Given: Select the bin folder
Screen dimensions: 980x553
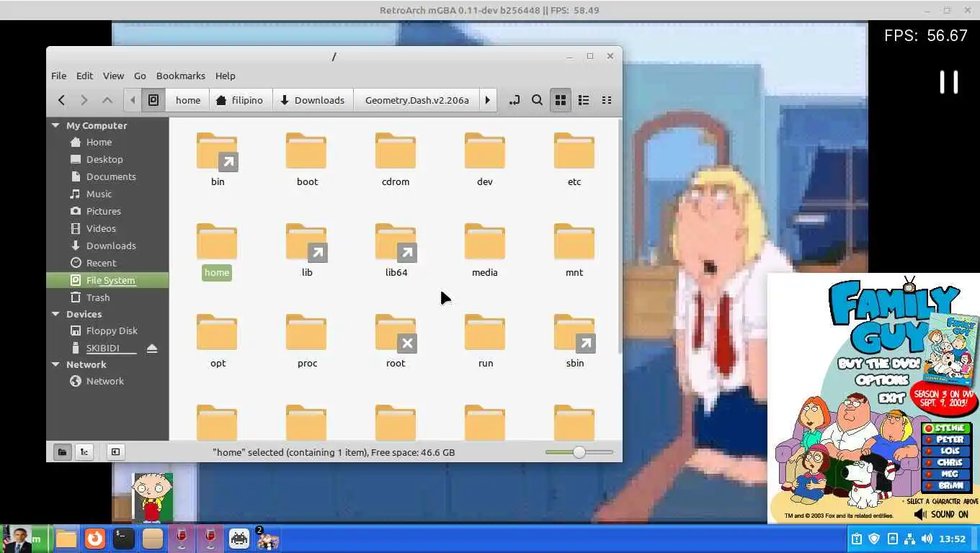Looking at the screenshot, I should click(217, 160).
